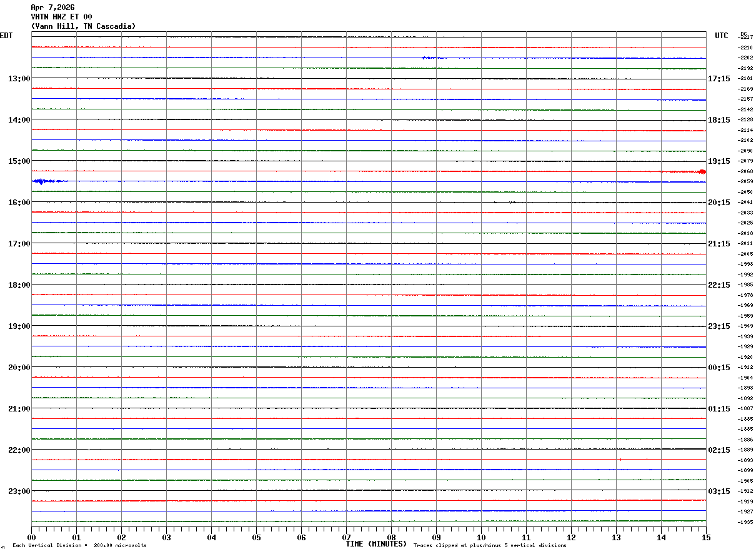The height and width of the screenshot is (554, 756).
Task: Click the DC offset value '-2217'
Action: pos(746,38)
